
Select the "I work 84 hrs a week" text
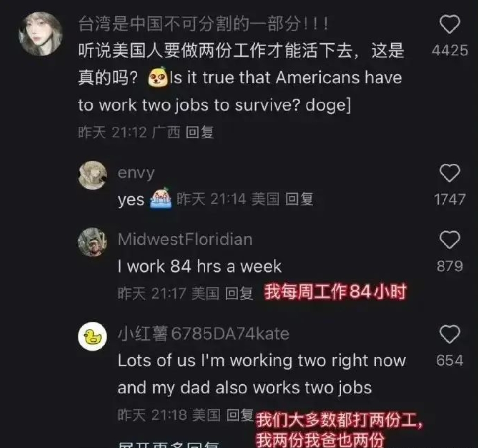click(200, 266)
